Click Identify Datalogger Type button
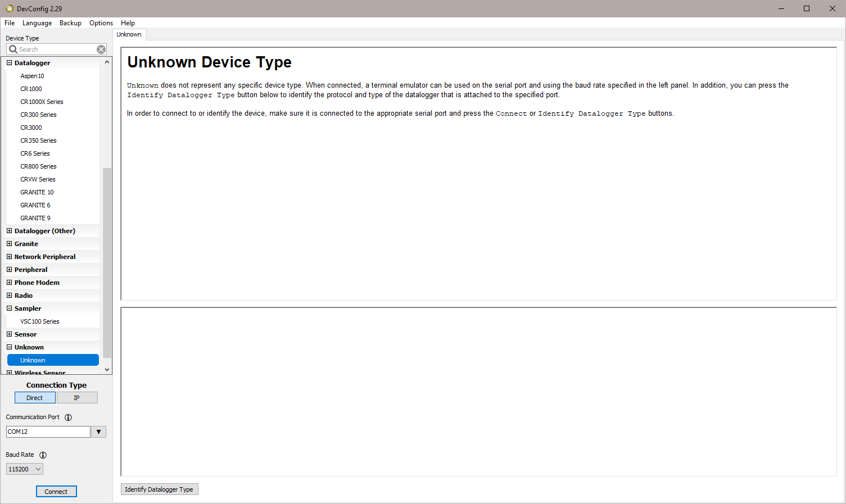The width and height of the screenshot is (846, 504). click(159, 489)
